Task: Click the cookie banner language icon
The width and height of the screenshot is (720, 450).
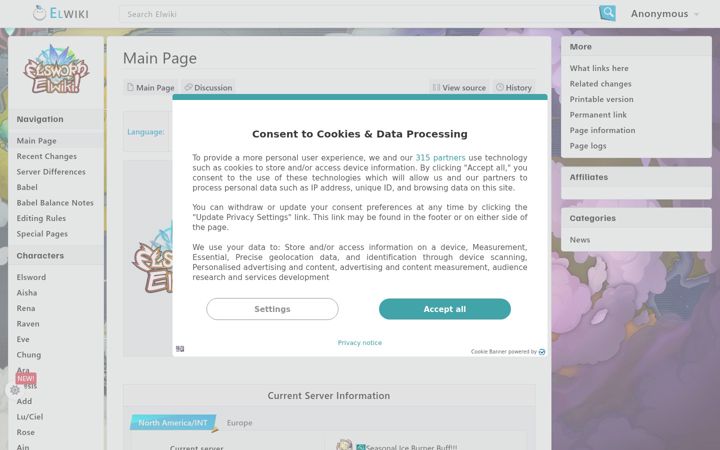Action: point(180,349)
